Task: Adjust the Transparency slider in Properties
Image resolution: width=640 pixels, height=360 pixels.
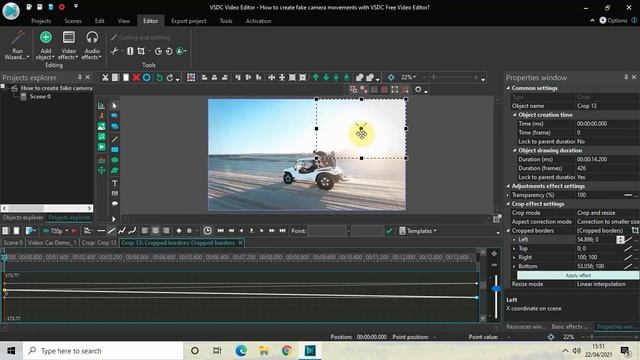Action: click(x=629, y=195)
